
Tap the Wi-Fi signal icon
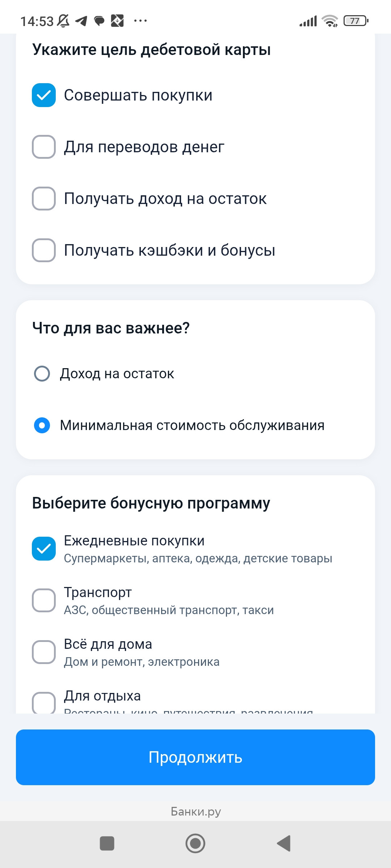pos(330,21)
